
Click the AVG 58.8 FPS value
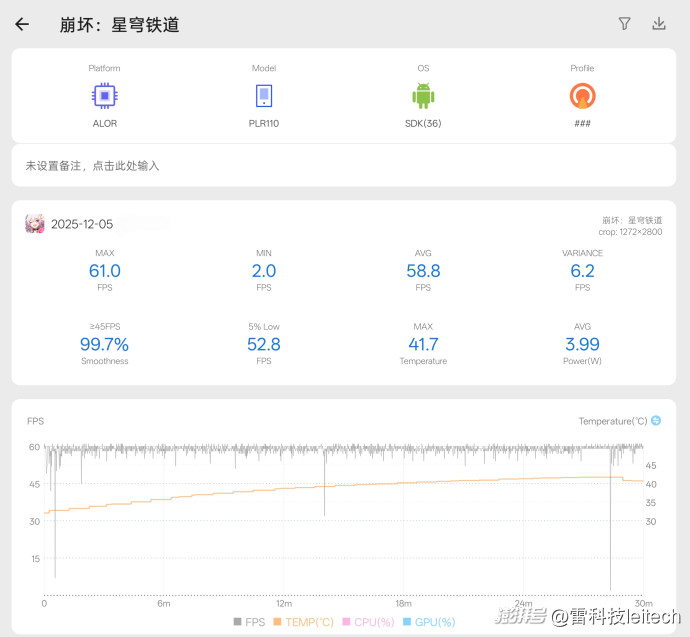pos(423,271)
